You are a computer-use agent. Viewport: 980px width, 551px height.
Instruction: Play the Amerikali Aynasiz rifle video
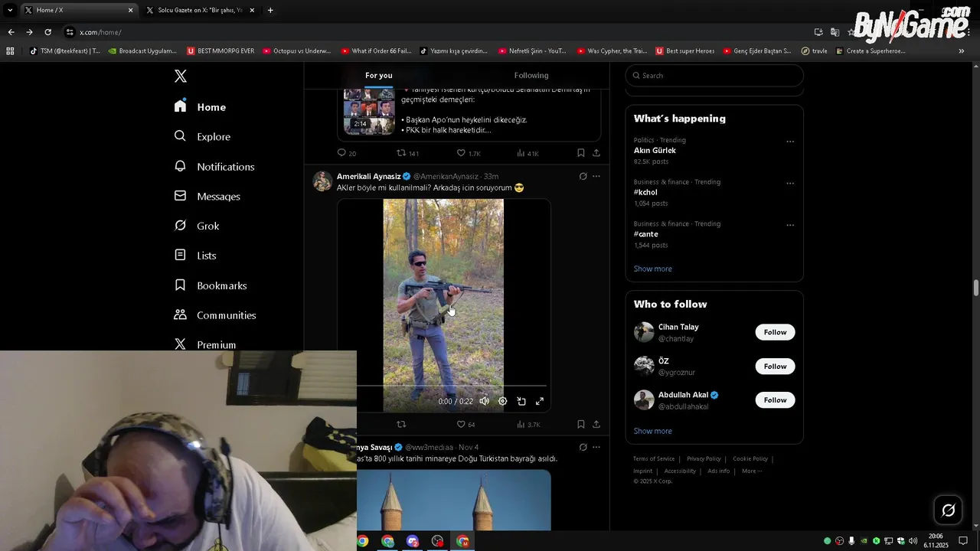(443, 305)
